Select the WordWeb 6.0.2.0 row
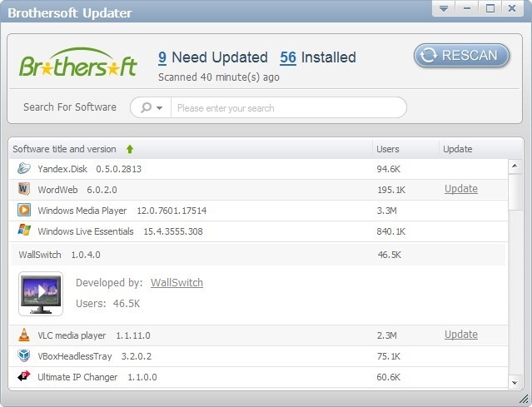The height and width of the screenshot is (407, 532). (x=258, y=190)
